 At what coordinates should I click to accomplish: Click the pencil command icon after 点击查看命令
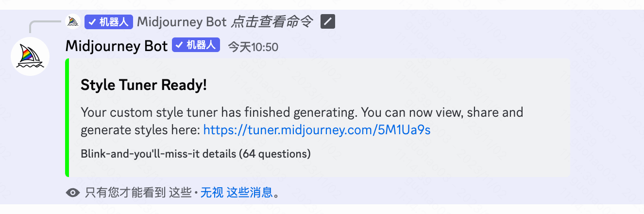pos(328,22)
